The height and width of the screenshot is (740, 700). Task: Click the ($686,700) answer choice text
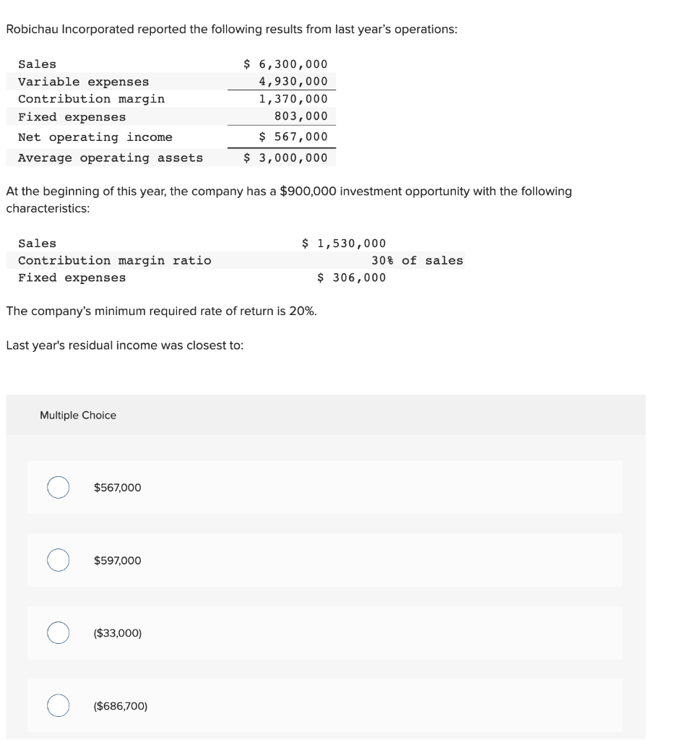[x=119, y=705]
